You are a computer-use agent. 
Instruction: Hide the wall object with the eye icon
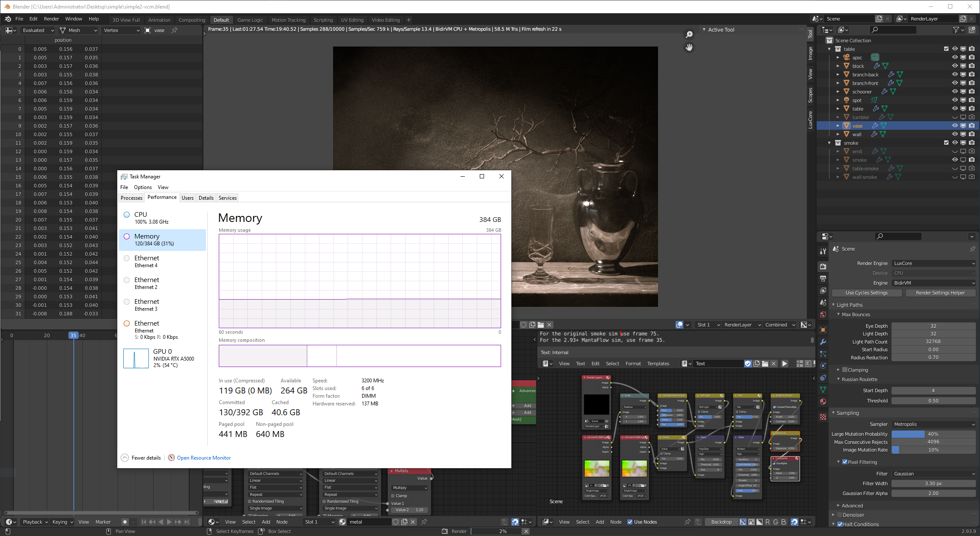[x=955, y=134]
